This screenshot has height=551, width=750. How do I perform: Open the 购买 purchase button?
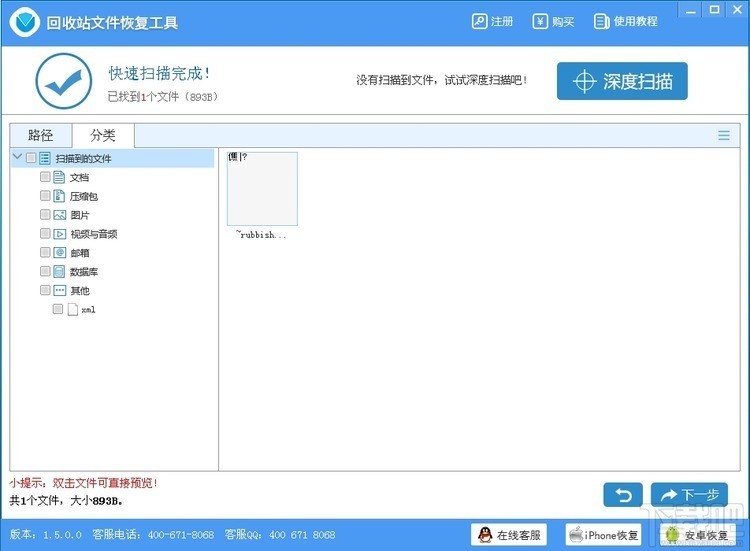[553, 22]
